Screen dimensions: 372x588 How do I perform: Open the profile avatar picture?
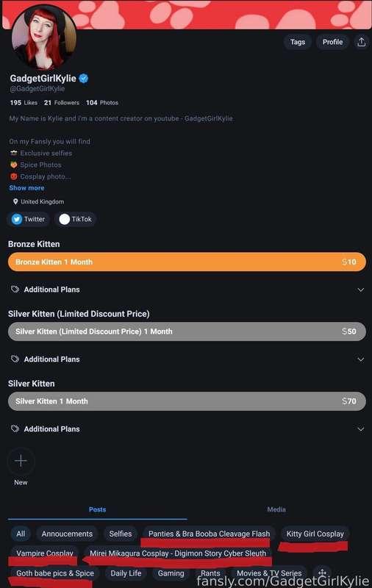click(x=44, y=37)
